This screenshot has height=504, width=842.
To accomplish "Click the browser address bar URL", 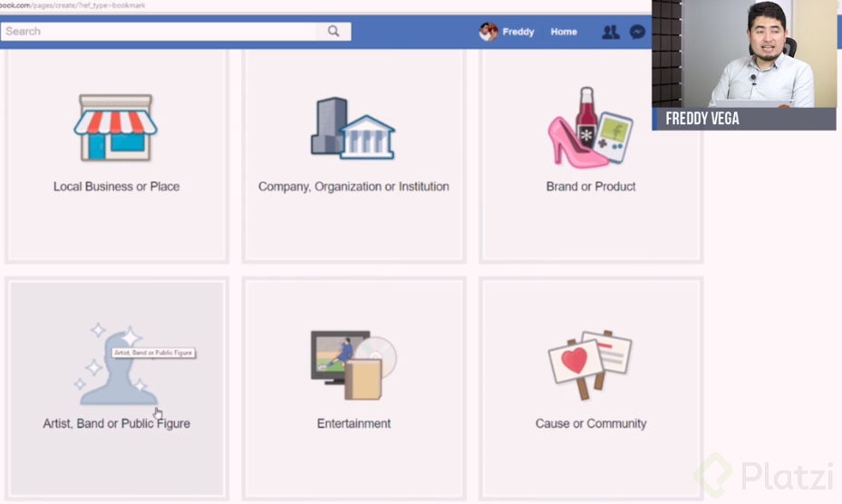I will [x=73, y=5].
